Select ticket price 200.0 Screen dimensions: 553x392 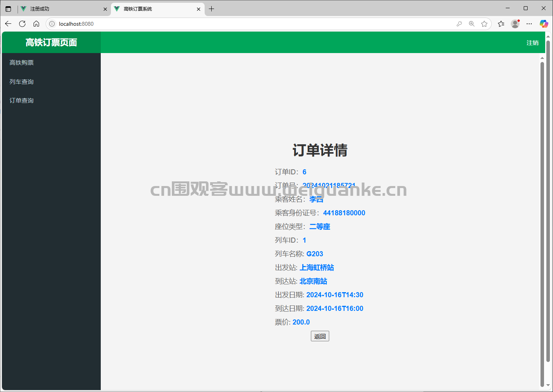tap(301, 322)
